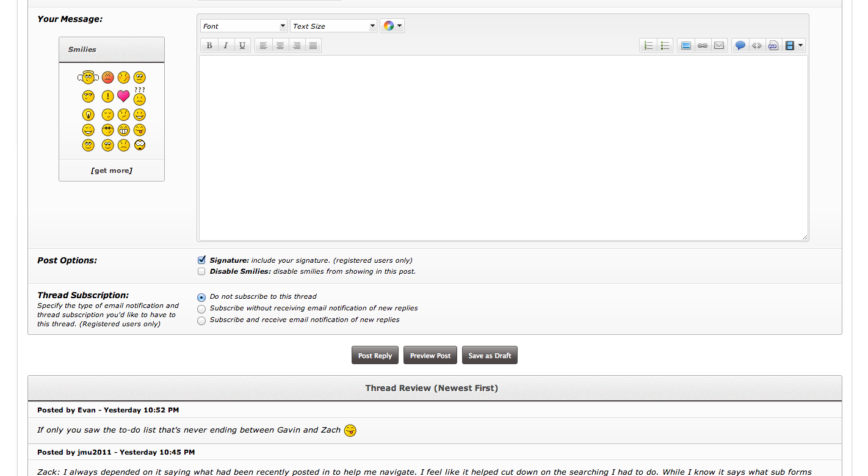Insert the pink heart smiley

point(123,96)
